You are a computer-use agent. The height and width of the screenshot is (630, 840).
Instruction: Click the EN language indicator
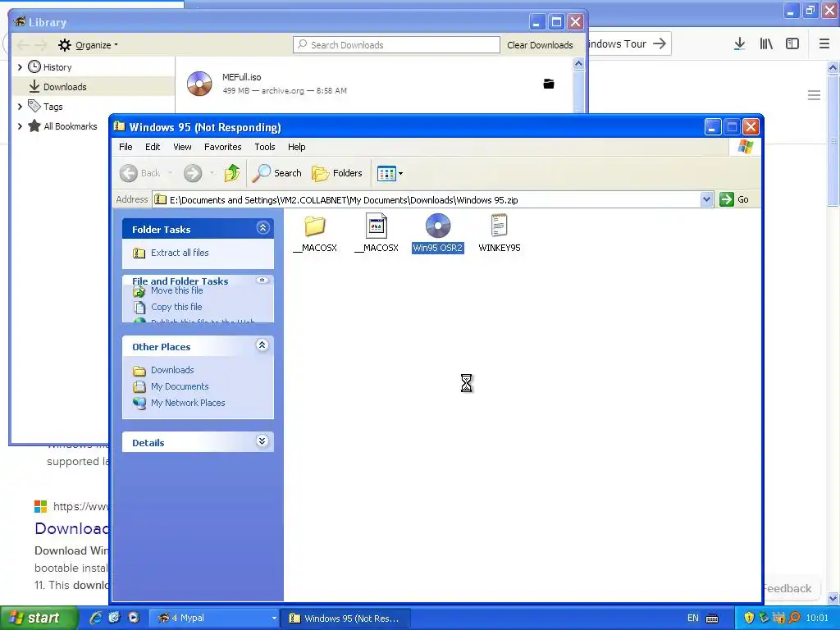tap(692, 619)
